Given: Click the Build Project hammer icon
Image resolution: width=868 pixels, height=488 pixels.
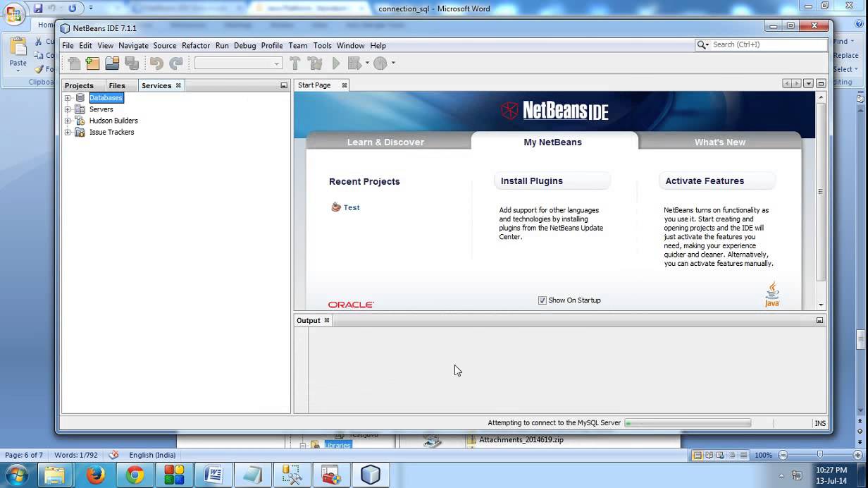Looking at the screenshot, I should (294, 63).
